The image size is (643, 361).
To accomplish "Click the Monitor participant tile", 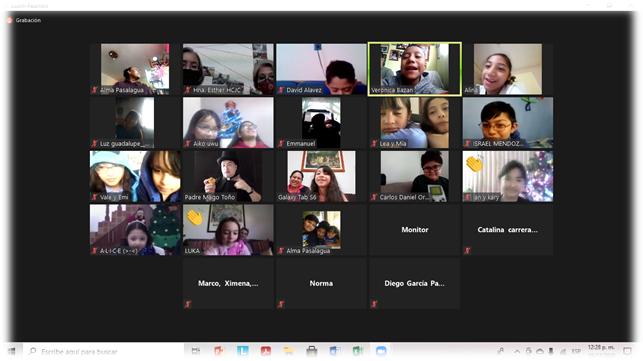I will pyautogui.click(x=415, y=230).
